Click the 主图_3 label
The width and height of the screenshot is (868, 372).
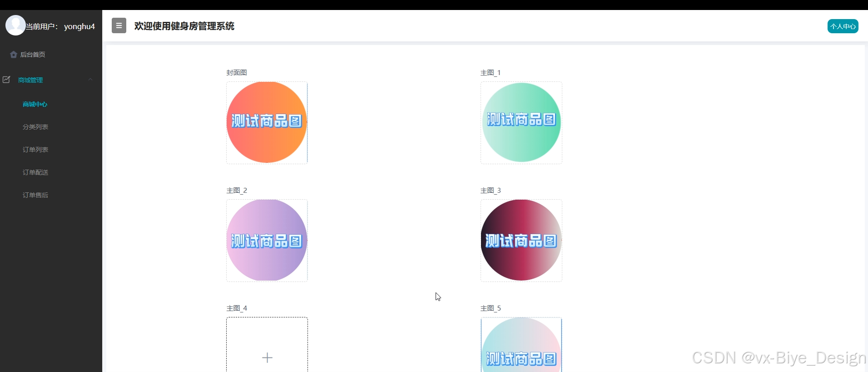(x=491, y=191)
